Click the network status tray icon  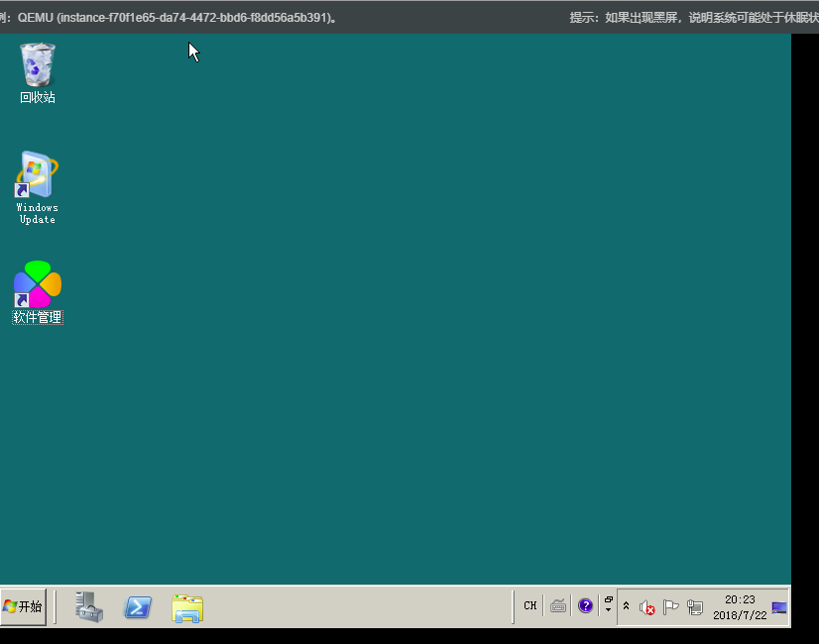pyautogui.click(x=695, y=607)
